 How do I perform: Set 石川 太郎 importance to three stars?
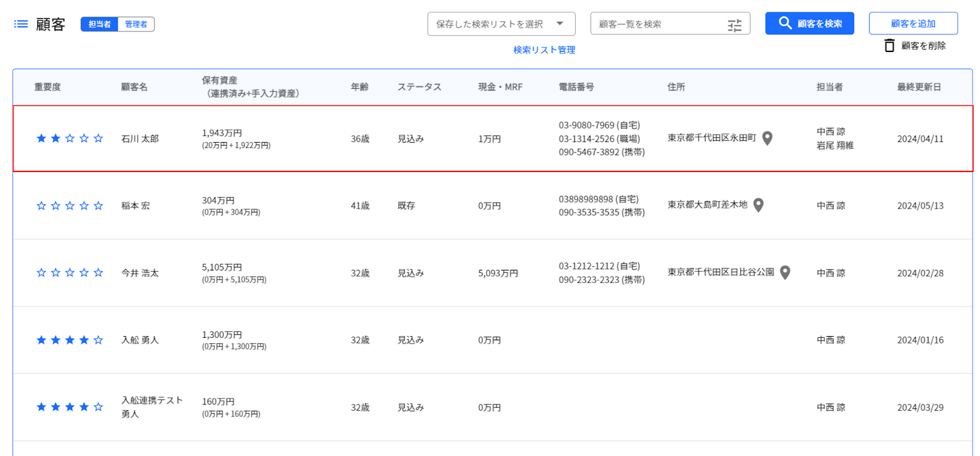click(70, 138)
